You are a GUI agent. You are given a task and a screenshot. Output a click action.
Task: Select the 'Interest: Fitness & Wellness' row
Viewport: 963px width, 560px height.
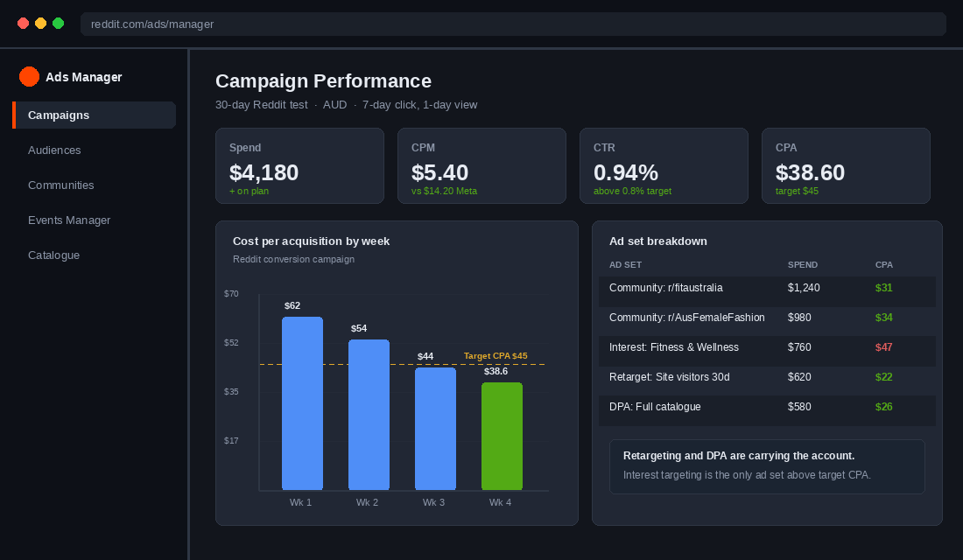pos(767,351)
